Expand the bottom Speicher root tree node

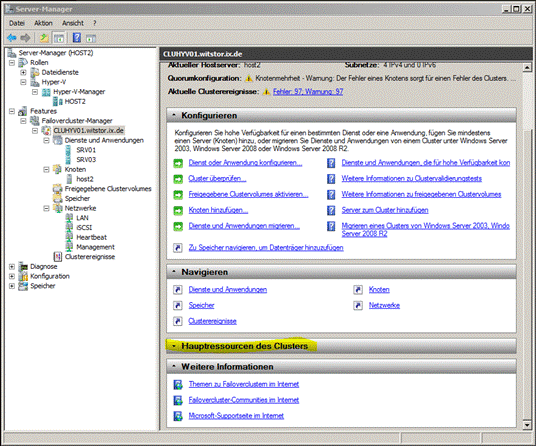[x=12, y=286]
